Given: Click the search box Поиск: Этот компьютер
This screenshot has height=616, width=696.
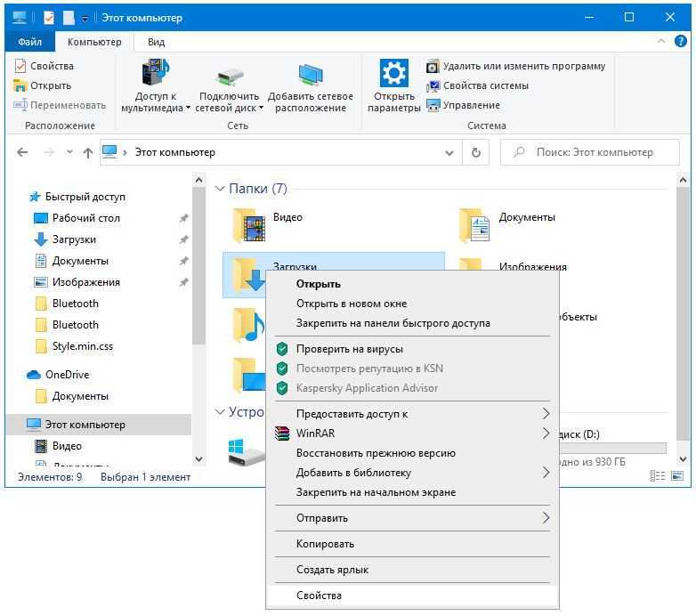Looking at the screenshot, I should tap(589, 153).
